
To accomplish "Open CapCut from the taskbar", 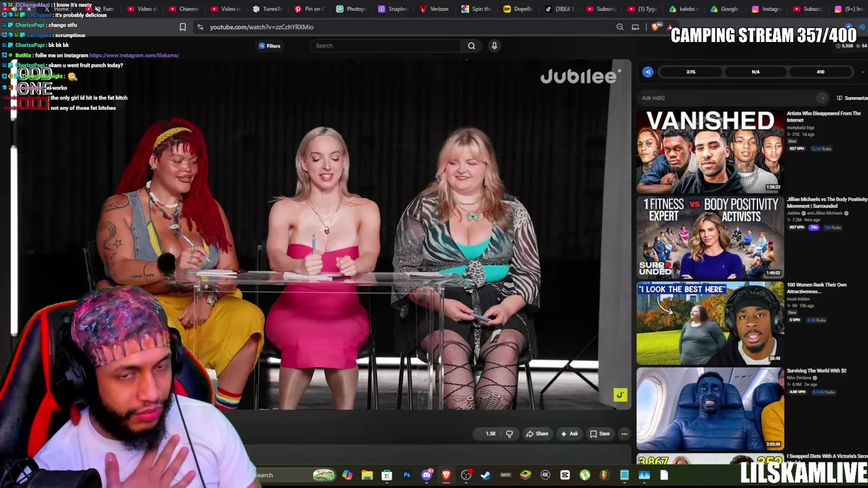I will click(x=565, y=475).
